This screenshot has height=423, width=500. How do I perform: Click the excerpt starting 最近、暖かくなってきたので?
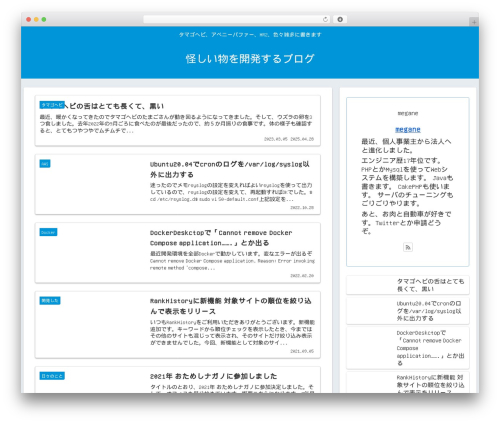pos(176,124)
